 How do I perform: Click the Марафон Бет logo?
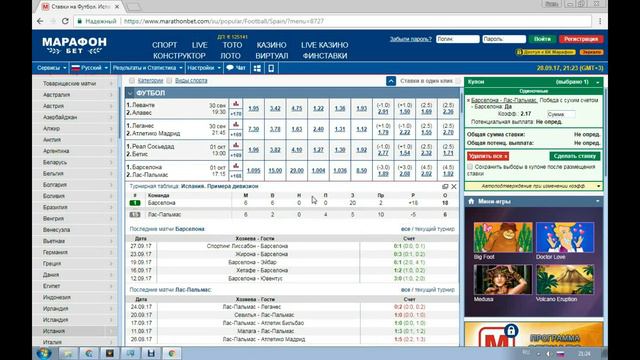74,45
